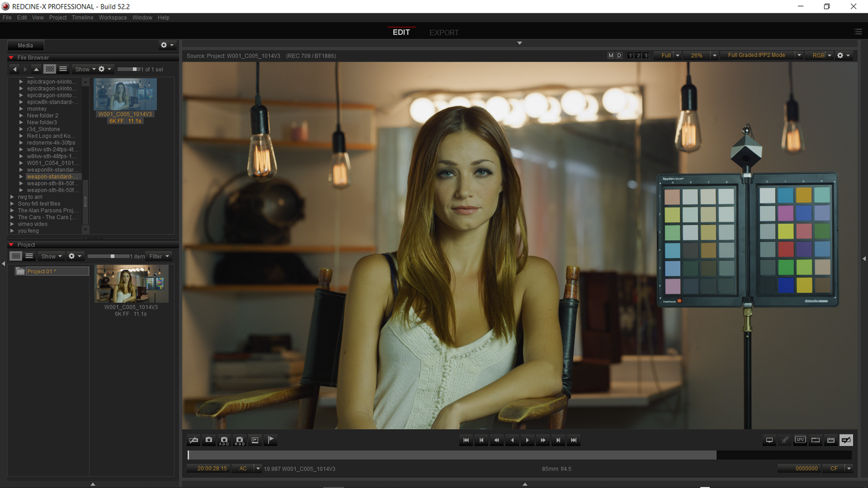This screenshot has height=488, width=868.
Task: Navigate forward in the File Browser
Action: 26,69
